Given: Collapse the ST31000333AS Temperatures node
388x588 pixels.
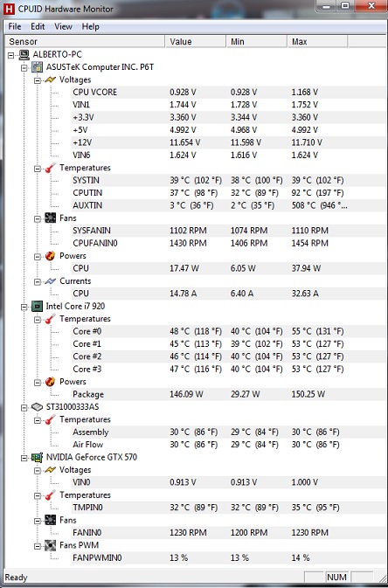Looking at the screenshot, I should [x=38, y=420].
